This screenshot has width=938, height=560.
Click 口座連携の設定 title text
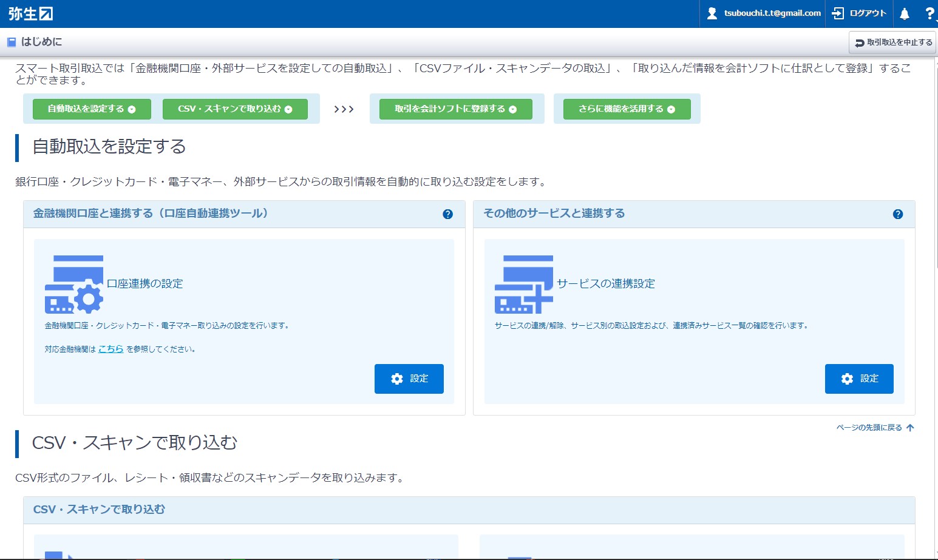[x=145, y=283]
